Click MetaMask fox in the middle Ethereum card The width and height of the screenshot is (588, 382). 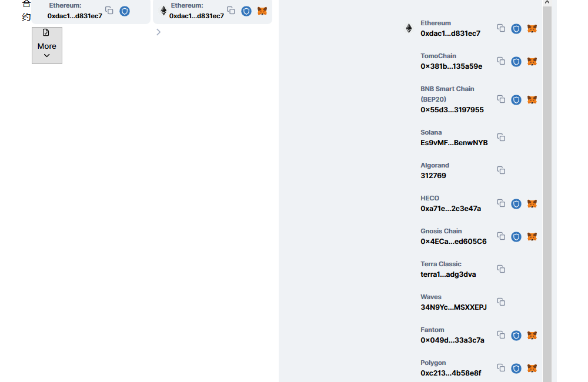click(x=262, y=11)
